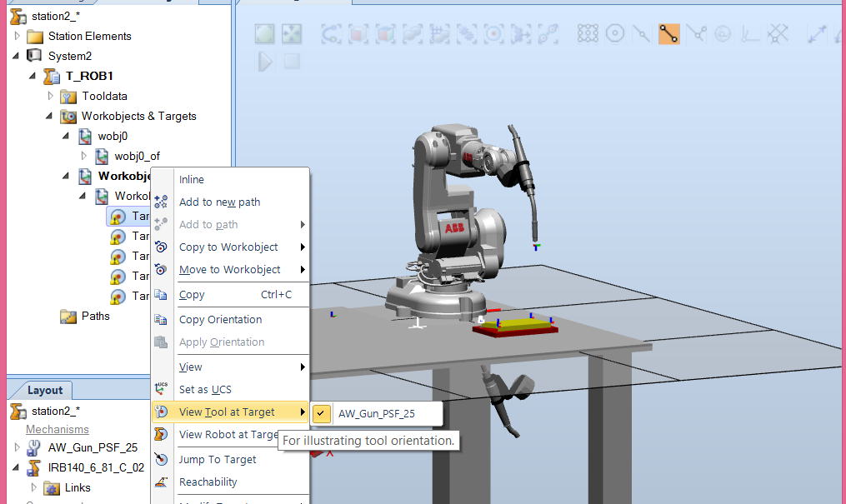Click the snap center toolbar icon
This screenshot has width=846, height=504.
pos(614,33)
